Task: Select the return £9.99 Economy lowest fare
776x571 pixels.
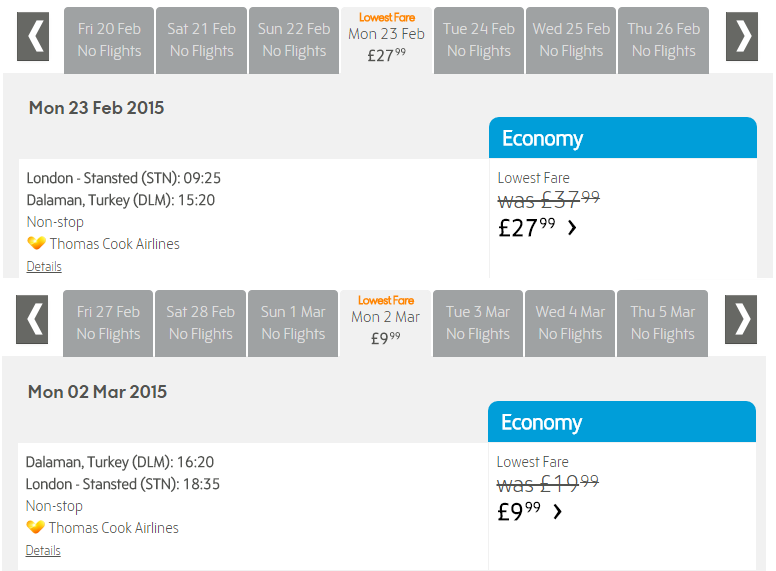Action: point(518,512)
